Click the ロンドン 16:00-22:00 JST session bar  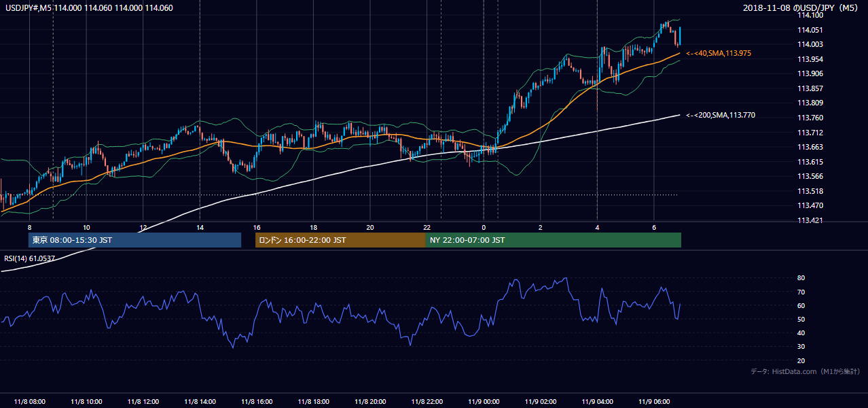[x=340, y=240]
